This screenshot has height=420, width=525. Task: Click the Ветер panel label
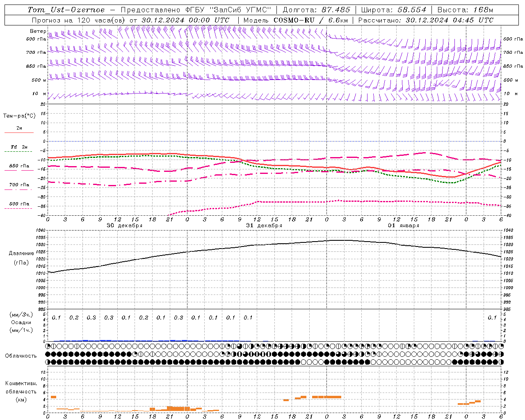coord(38,31)
